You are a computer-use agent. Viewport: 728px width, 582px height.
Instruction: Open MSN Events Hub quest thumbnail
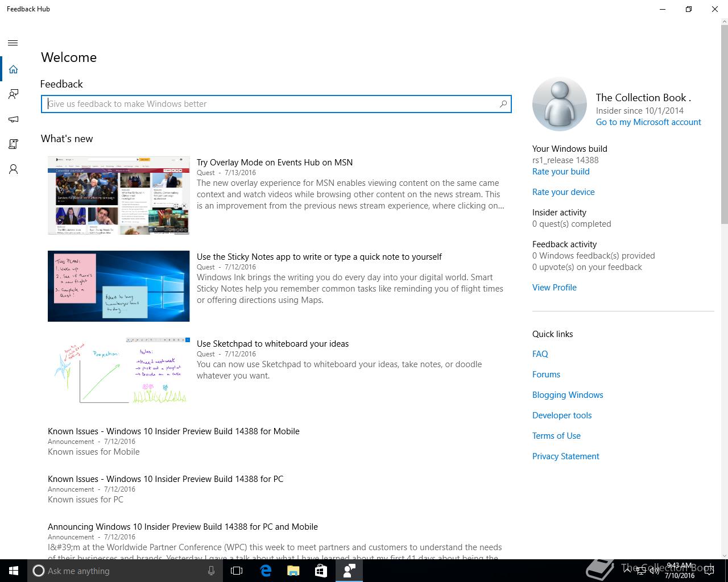(x=118, y=196)
